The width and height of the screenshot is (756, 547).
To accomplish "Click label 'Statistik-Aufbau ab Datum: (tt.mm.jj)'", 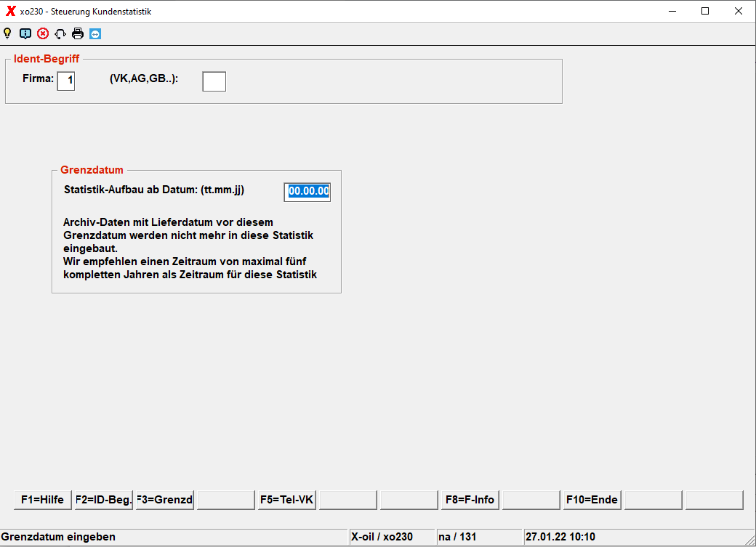I will [154, 190].
